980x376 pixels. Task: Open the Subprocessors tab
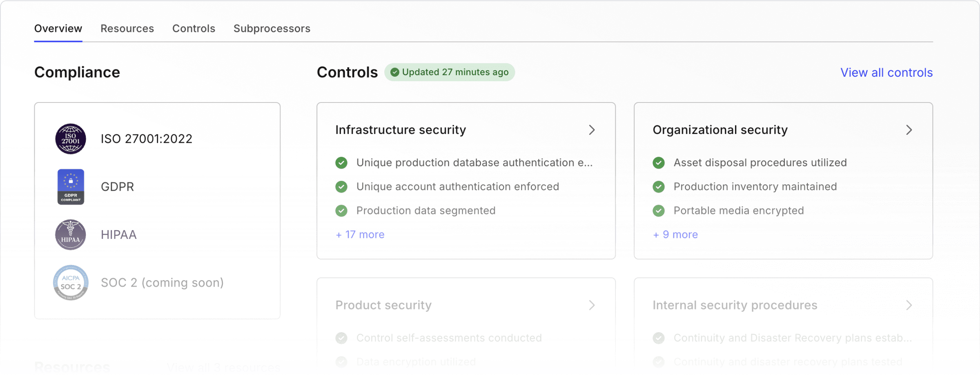pos(272,29)
